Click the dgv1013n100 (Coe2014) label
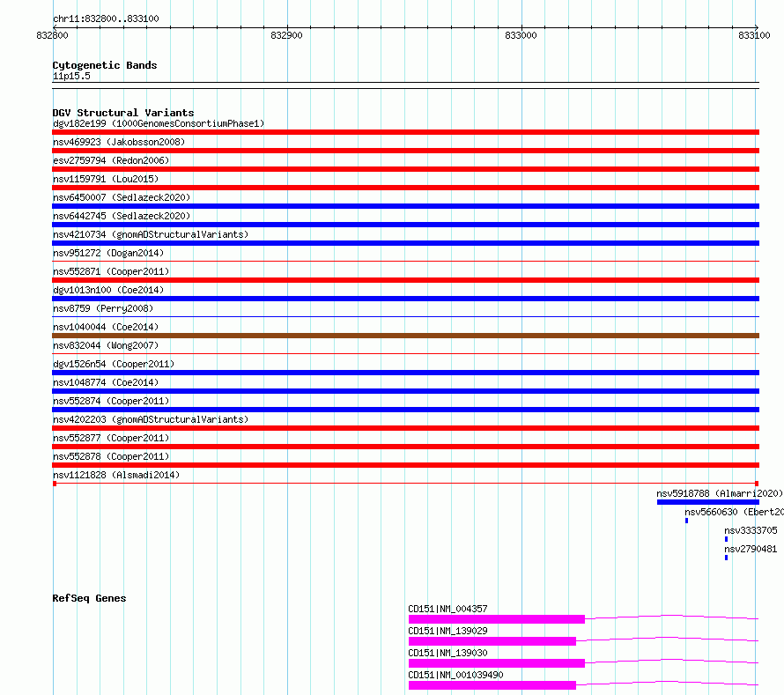This screenshot has width=784, height=695. coord(108,290)
